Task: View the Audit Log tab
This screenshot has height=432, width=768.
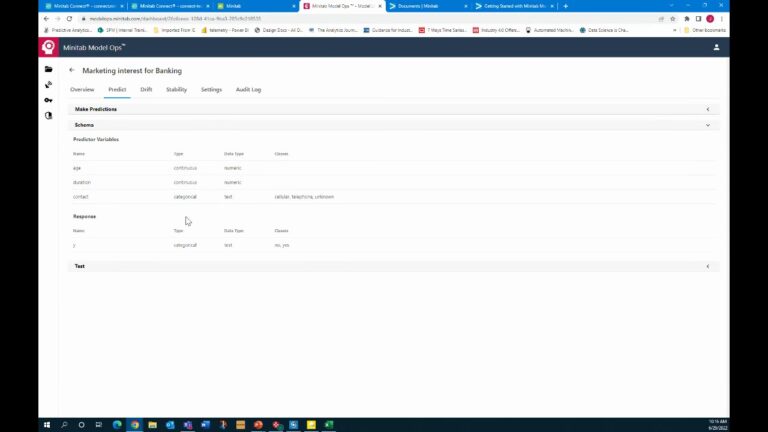Action: pos(248,90)
